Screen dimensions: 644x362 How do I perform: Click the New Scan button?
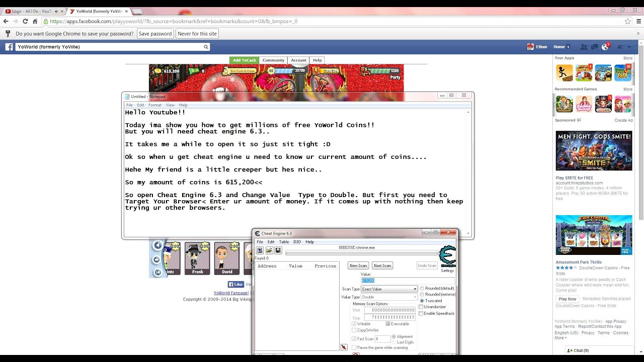[358, 265]
